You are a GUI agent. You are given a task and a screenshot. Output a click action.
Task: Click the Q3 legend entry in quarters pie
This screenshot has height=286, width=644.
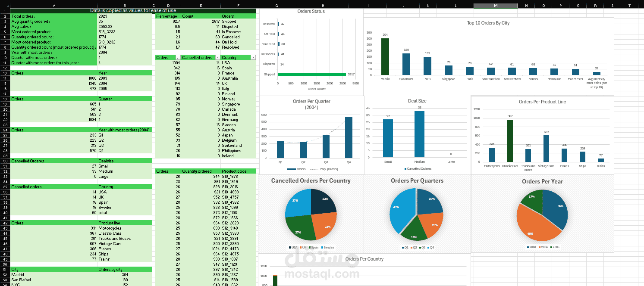click(x=423, y=248)
